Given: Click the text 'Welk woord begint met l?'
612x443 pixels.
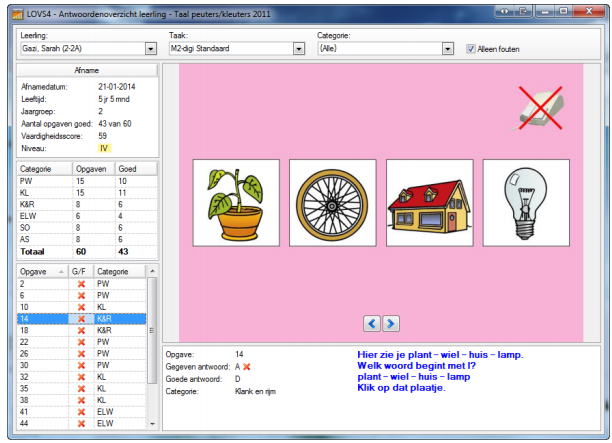Looking at the screenshot, I should [416, 366].
